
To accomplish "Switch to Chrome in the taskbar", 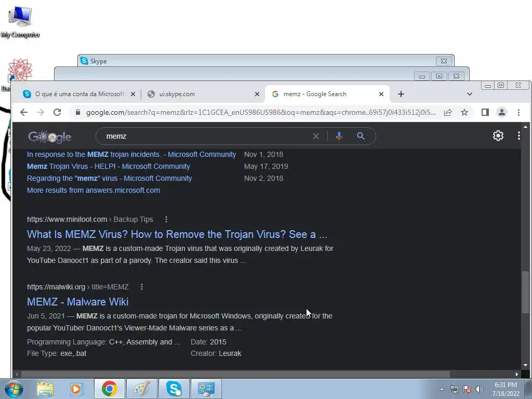I will [x=109, y=389].
